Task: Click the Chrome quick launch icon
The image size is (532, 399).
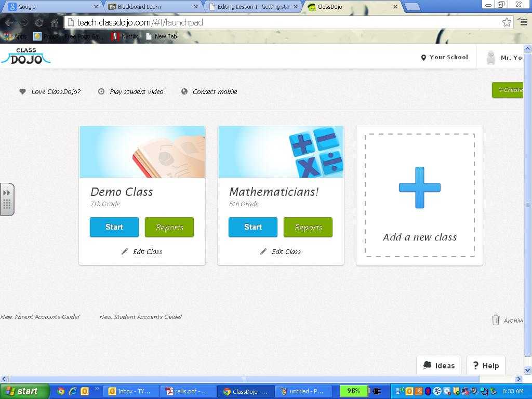Action: pyautogui.click(x=61, y=391)
